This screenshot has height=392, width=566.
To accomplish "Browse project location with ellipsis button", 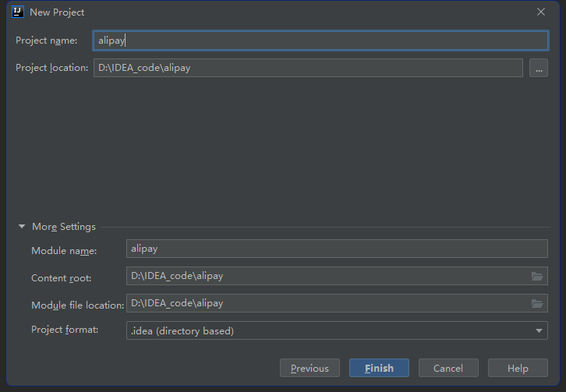I will (x=539, y=68).
